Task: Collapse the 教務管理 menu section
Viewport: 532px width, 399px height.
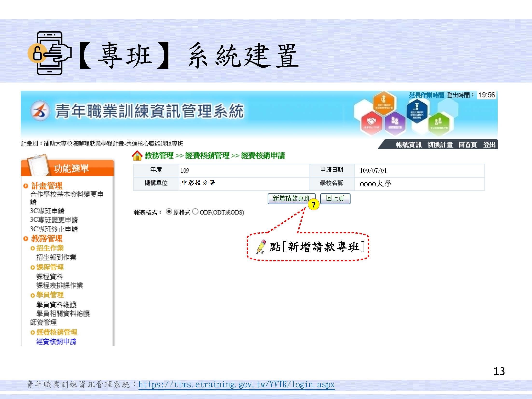Action: coord(47,239)
